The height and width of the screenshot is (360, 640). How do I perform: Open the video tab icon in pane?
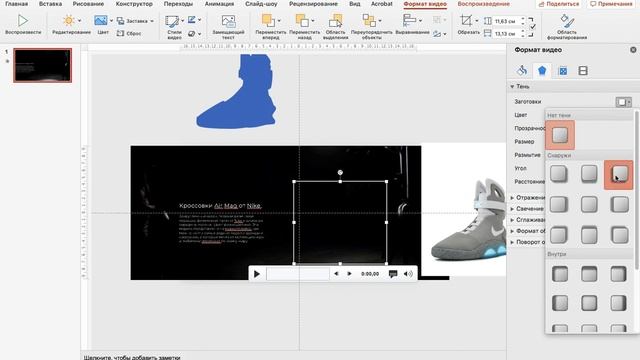tap(583, 71)
